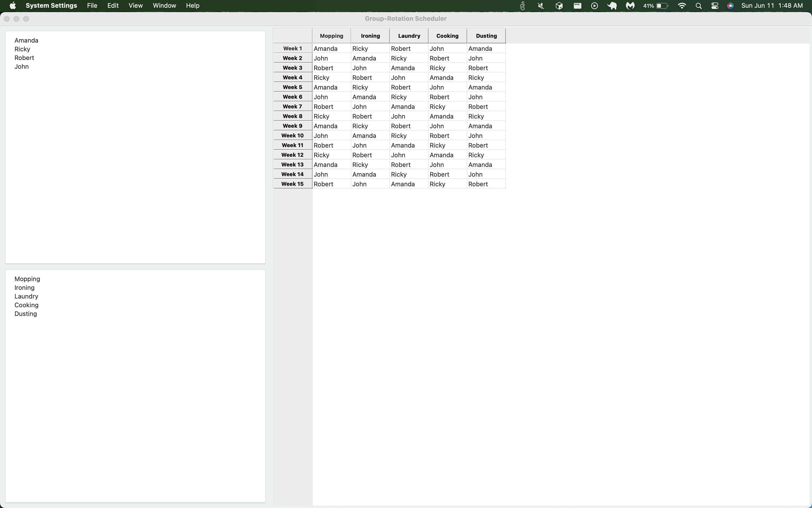Click the M-shaped icon in menu bar
The image size is (812, 508).
(630, 6)
